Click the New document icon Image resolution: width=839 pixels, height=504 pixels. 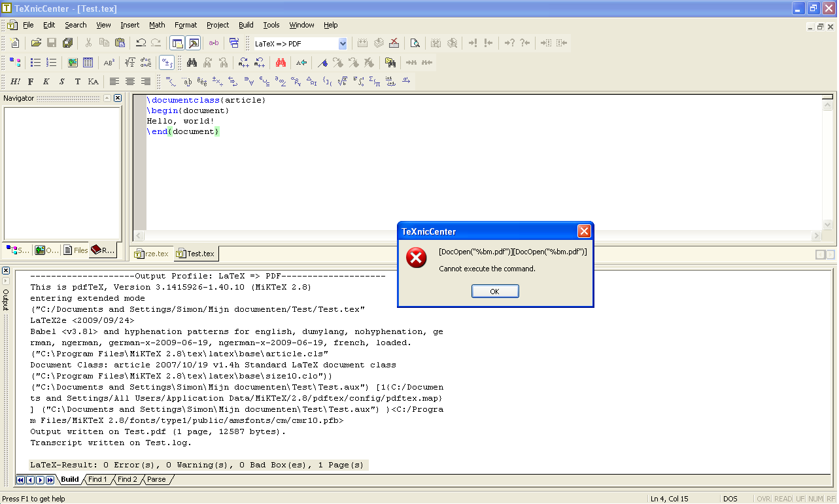(x=15, y=43)
